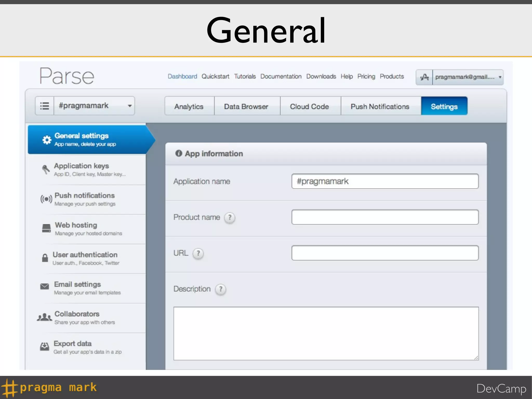Open the Documentation link
The image size is (532, 399).
(281, 76)
